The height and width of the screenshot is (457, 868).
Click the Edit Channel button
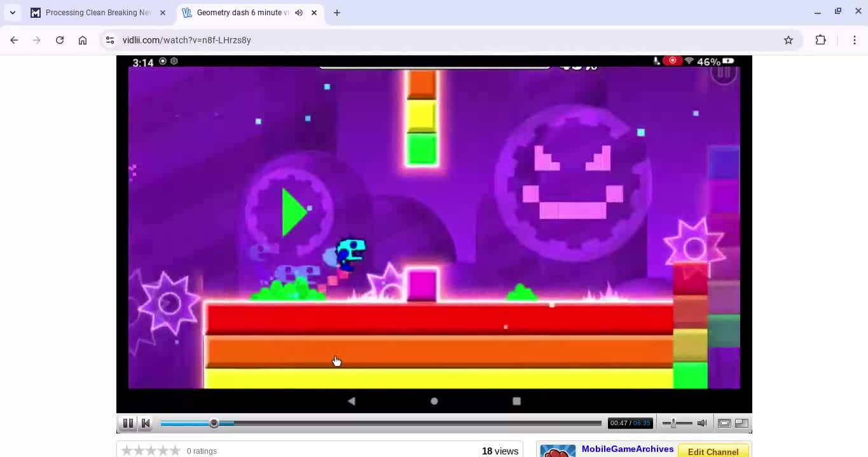click(713, 451)
